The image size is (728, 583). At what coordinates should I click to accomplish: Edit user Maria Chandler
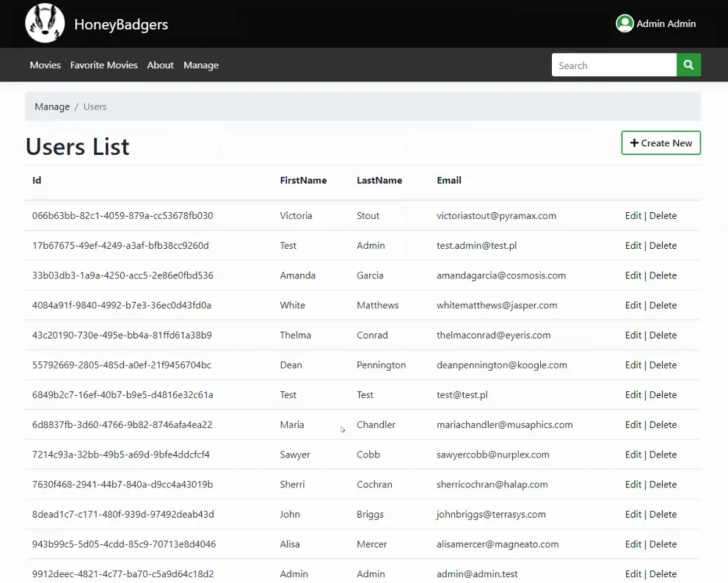(x=633, y=424)
